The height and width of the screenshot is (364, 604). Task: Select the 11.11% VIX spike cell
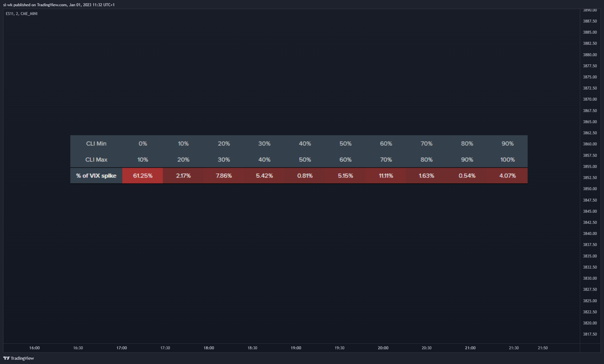386,176
